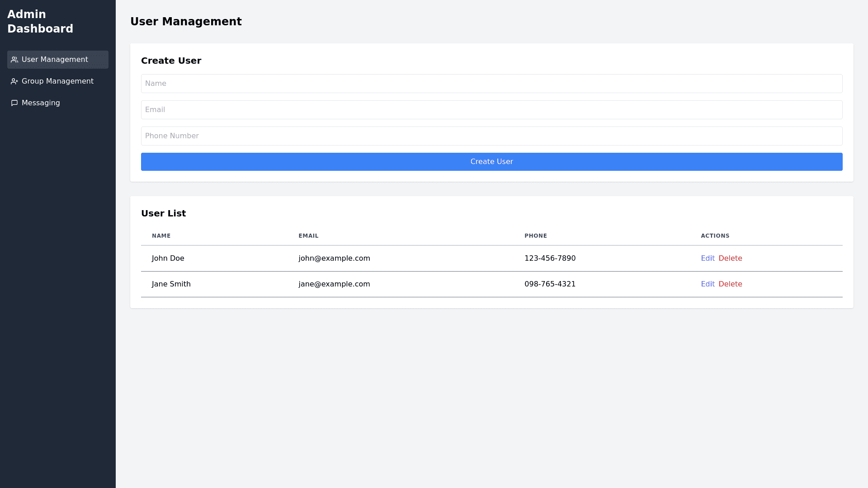Click the chat bubble icon beside Messaging
This screenshot has height=488, width=868.
point(14,103)
